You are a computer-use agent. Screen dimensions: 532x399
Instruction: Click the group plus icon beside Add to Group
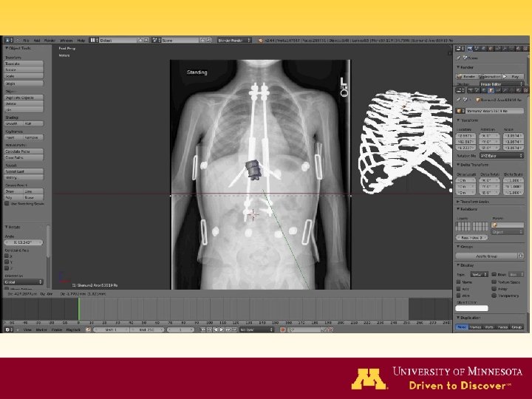[521, 256]
